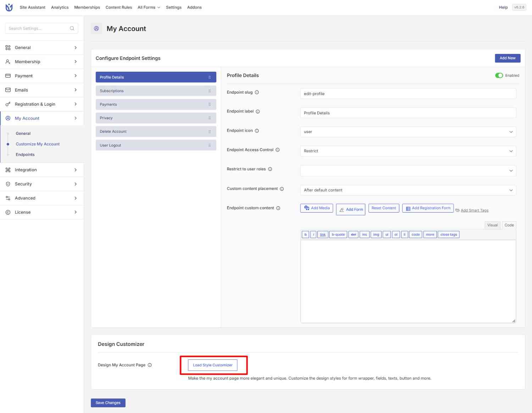
Task: Toggle the Enabled switch for Profile Details
Action: [499, 76]
